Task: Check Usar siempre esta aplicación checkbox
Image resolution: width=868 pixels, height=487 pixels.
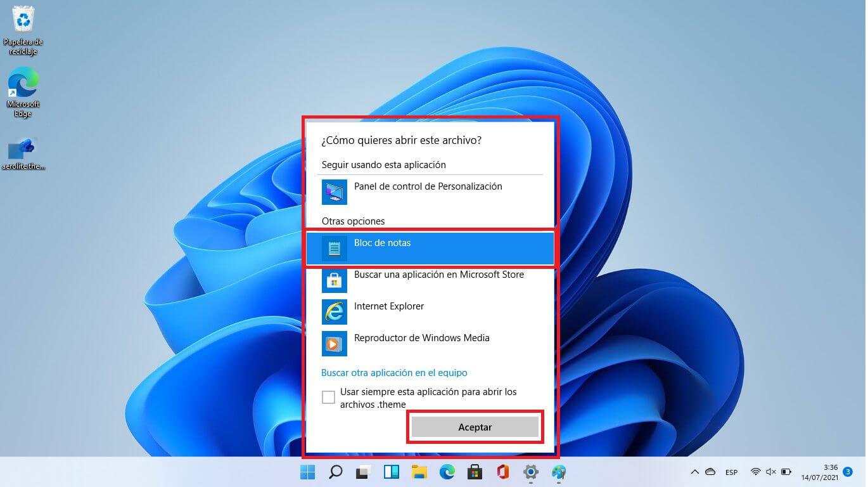Action: (x=328, y=398)
